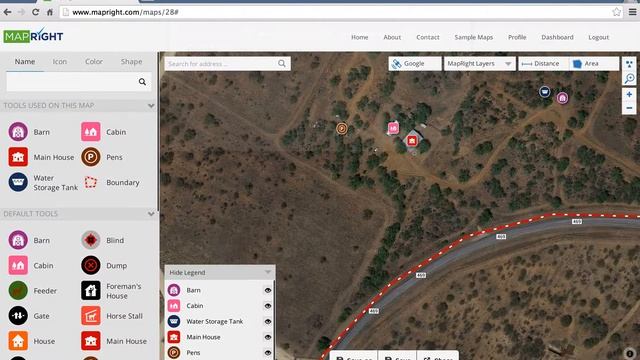Open the Contact page link
Viewport: 640px width, 360px height.
(428, 37)
